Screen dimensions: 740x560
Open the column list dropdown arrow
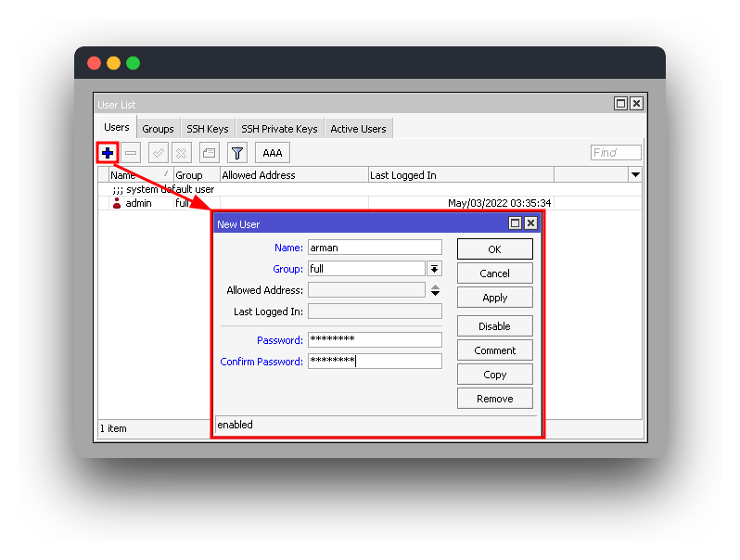635,175
